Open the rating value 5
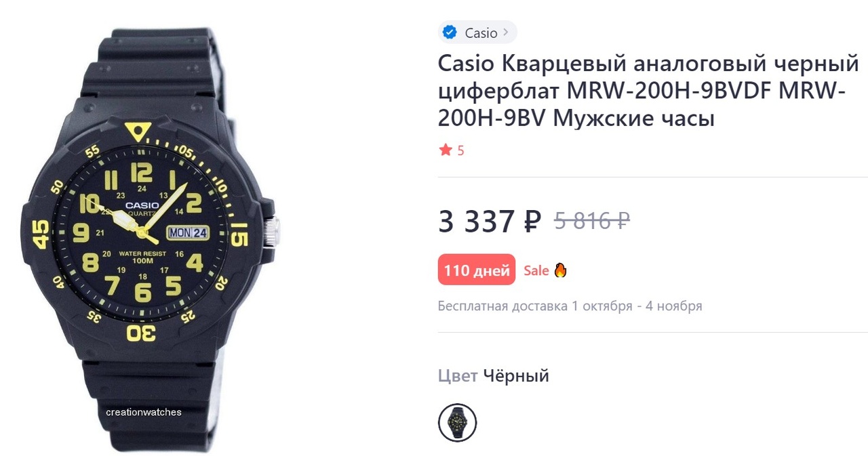 pos(461,150)
